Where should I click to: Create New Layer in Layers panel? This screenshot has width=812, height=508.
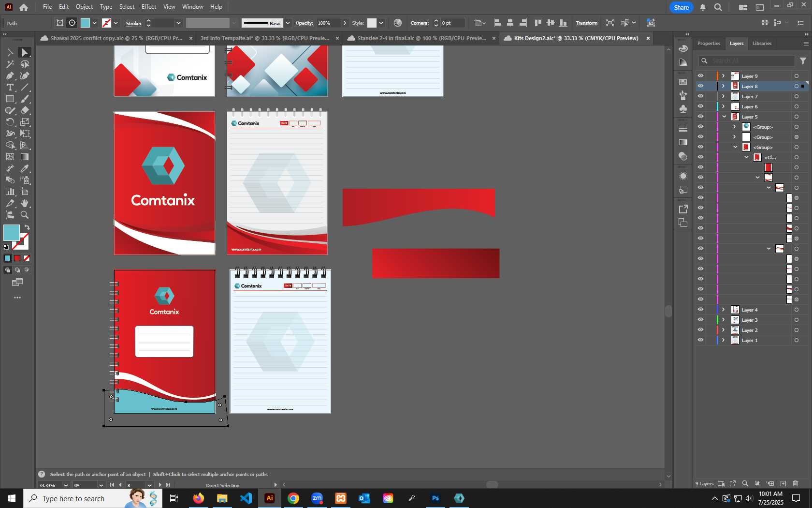click(x=783, y=483)
